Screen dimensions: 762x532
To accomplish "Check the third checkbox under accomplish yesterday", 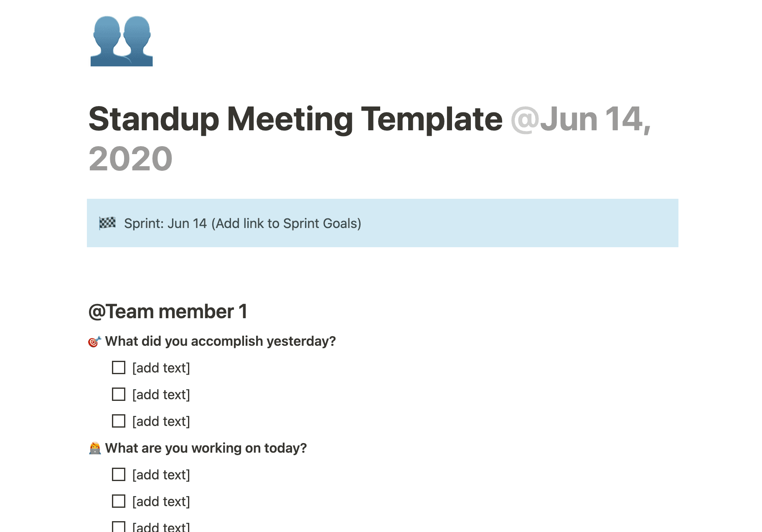I will click(118, 421).
